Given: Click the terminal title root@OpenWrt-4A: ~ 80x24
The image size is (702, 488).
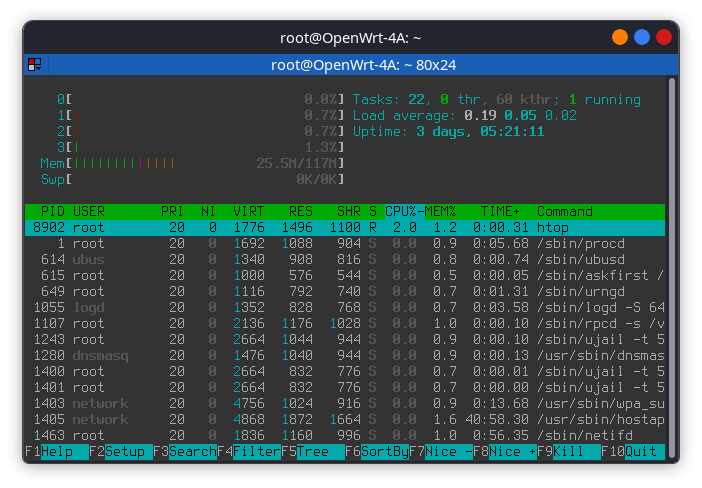Looking at the screenshot, I should point(364,65).
